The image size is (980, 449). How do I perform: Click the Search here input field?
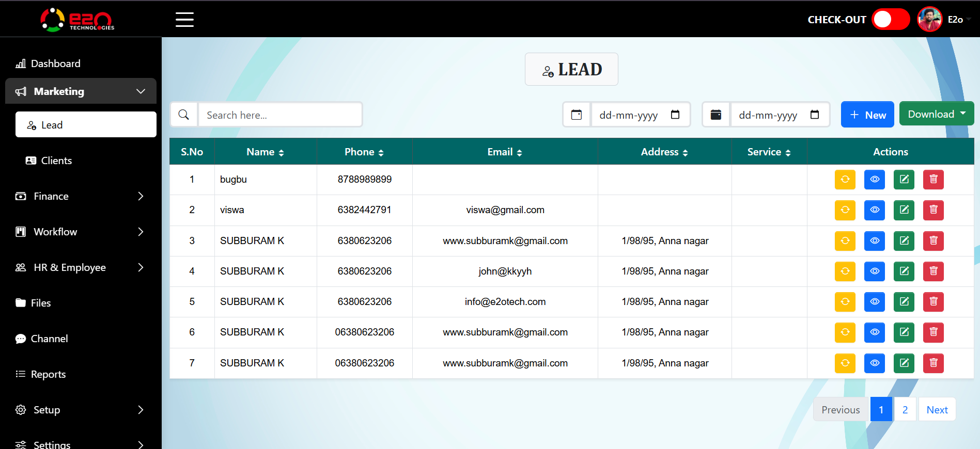[x=280, y=115]
